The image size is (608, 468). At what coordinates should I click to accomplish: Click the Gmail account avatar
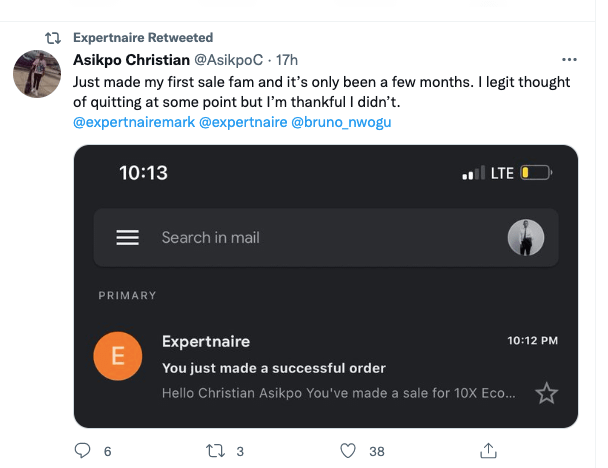click(526, 238)
